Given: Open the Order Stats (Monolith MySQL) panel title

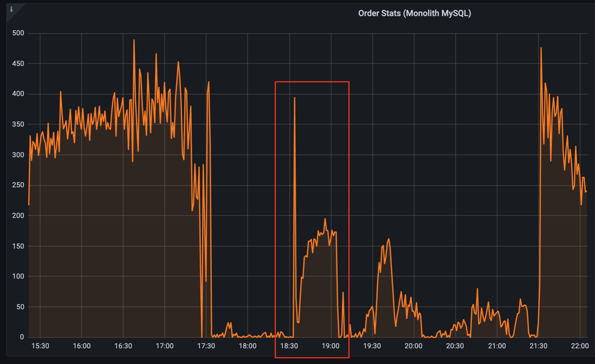Looking at the screenshot, I should (x=414, y=13).
